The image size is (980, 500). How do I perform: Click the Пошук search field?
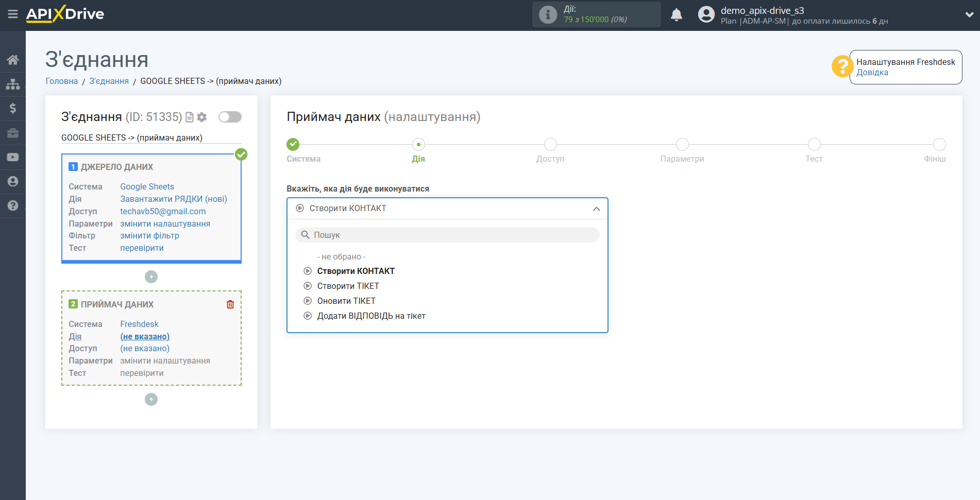point(447,235)
